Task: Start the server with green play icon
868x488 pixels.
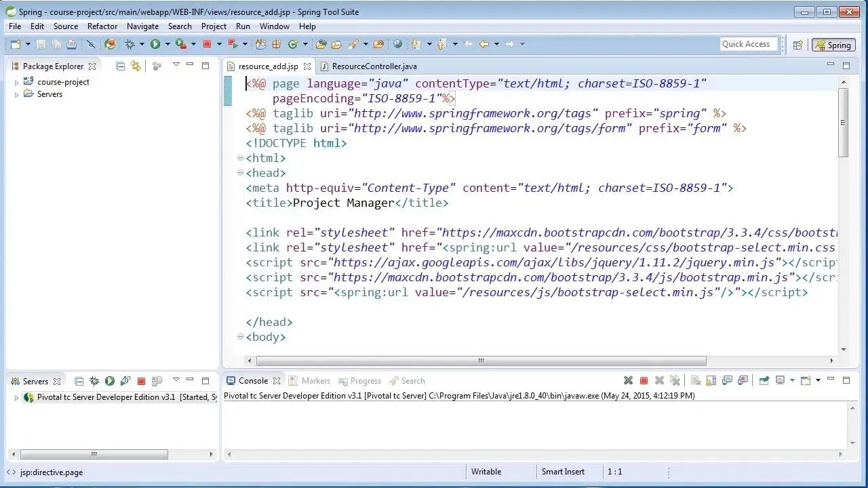Action: [110, 381]
